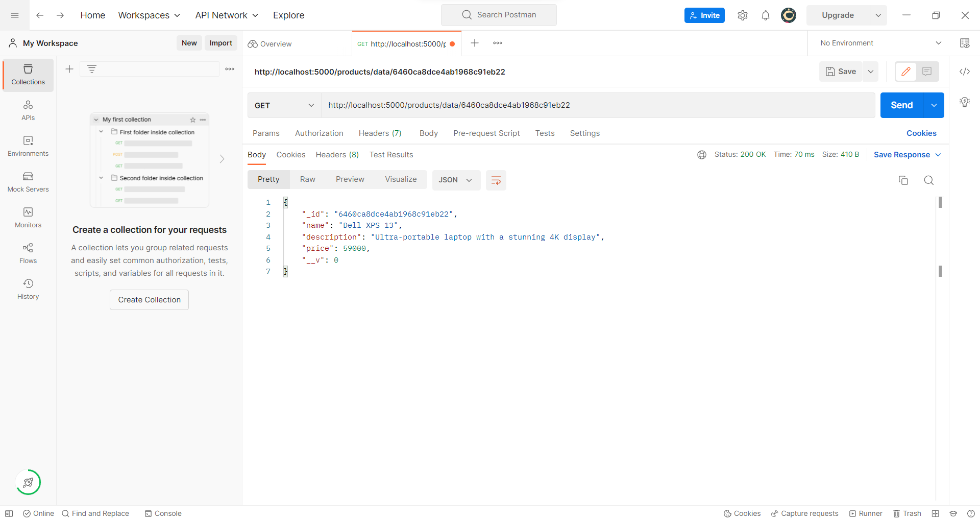Open the Runner in status bar
The width and height of the screenshot is (980, 521).
point(866,513)
